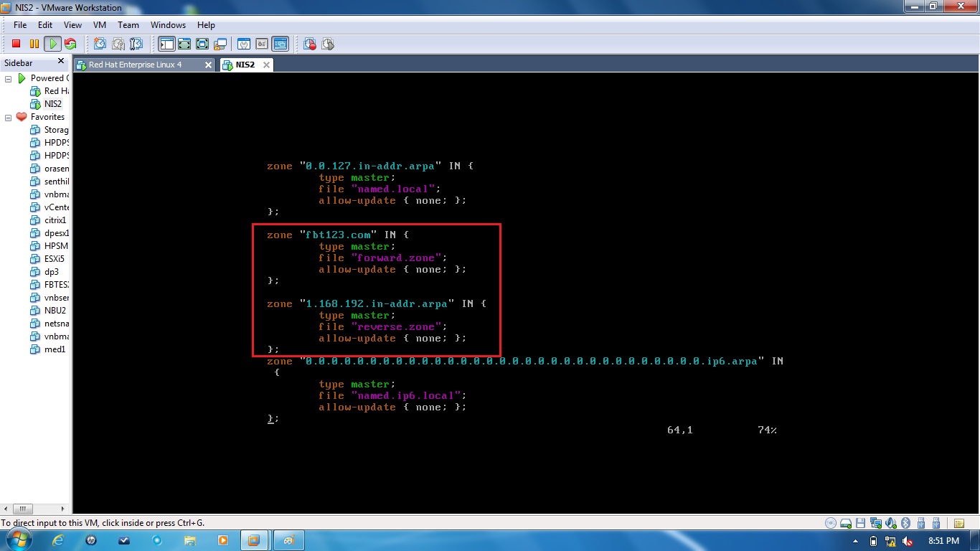Screen dimensions: 980x551
Task: Collapse the Powered On group in sidebar
Action: 7,77
